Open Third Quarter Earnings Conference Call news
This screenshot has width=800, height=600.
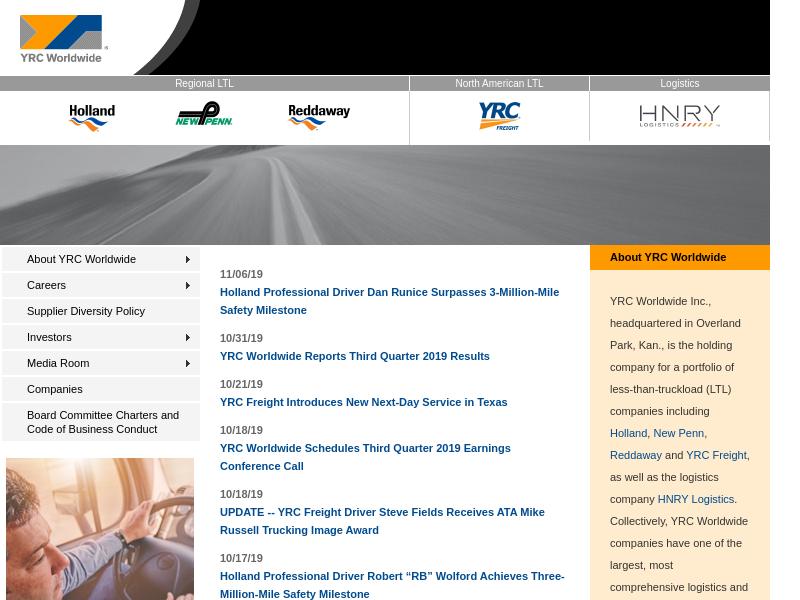(365, 457)
